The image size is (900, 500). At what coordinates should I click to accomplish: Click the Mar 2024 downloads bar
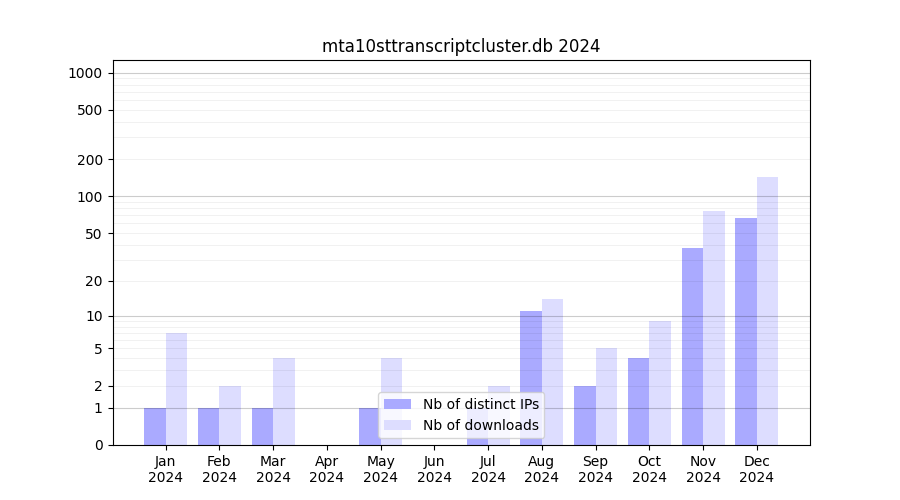tap(284, 401)
